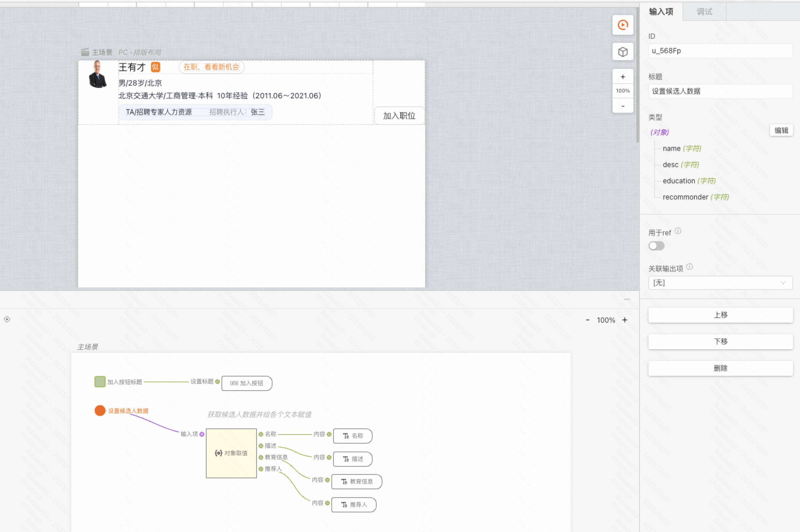Click the 加入职位 button on canvas
Viewport: 800px width, 532px height.
399,116
